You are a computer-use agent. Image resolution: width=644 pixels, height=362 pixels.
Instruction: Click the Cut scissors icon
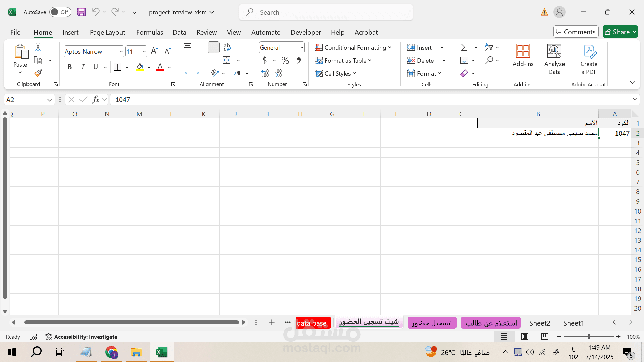coord(38,48)
